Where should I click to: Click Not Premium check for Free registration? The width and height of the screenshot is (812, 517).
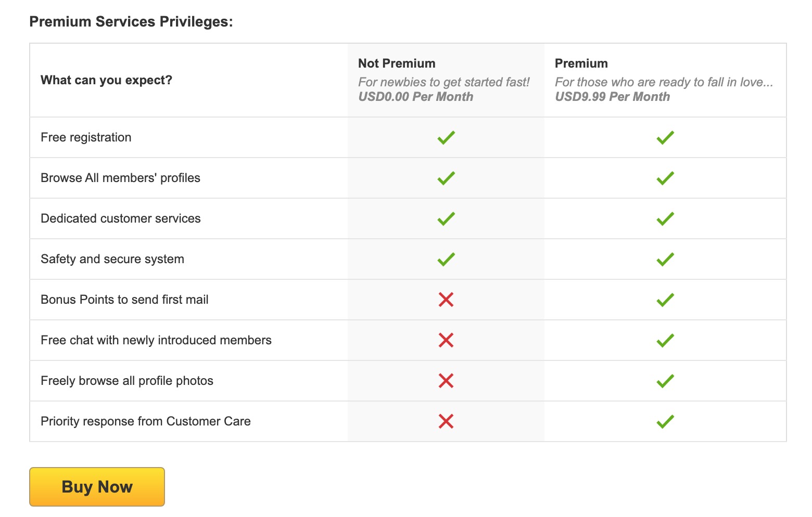coord(446,138)
